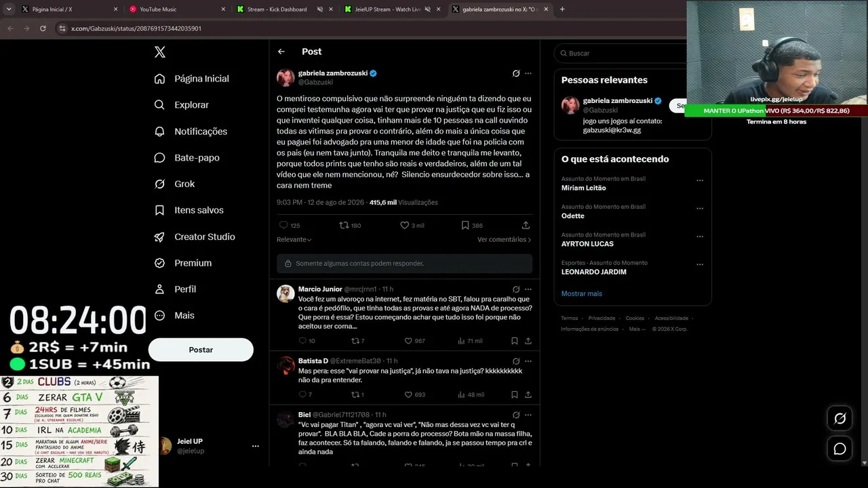This screenshot has height=488, width=868.
Task: Click the Postar button
Action: 201,350
